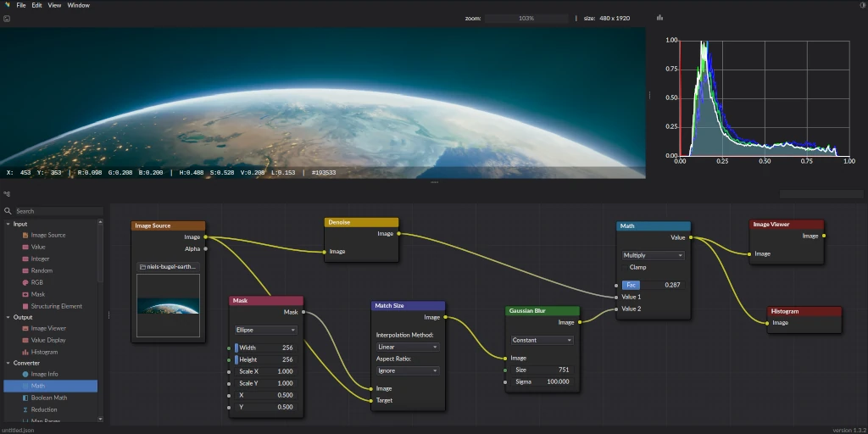Click the Structuring Element icon in sidebar
This screenshot has height=434, width=868.
[25, 306]
